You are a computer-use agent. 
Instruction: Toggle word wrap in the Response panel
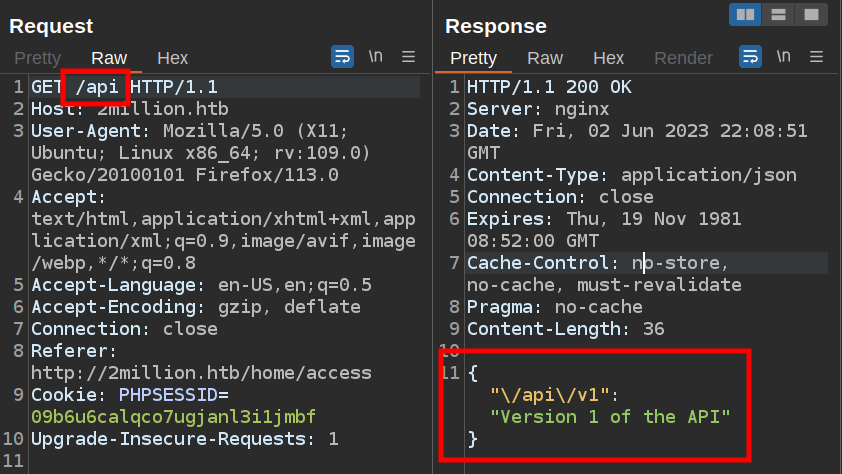pos(750,57)
